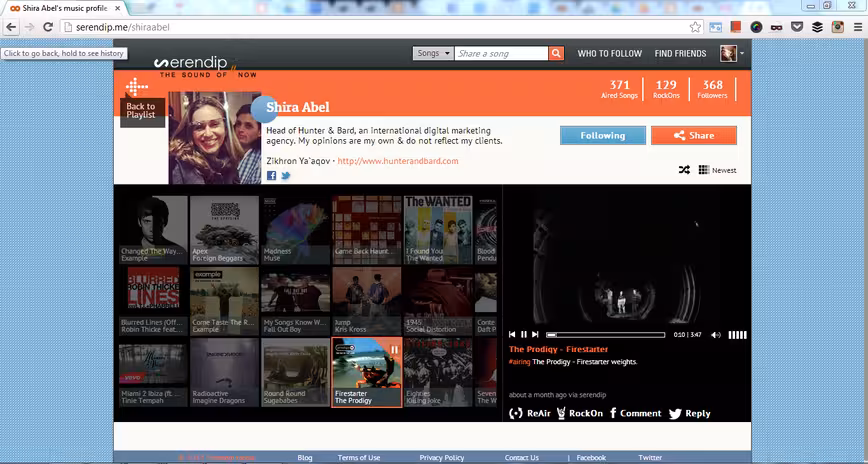Viewport: 868px width, 464px height.
Task: Open the Terms of Use footer link
Action: pyautogui.click(x=359, y=457)
